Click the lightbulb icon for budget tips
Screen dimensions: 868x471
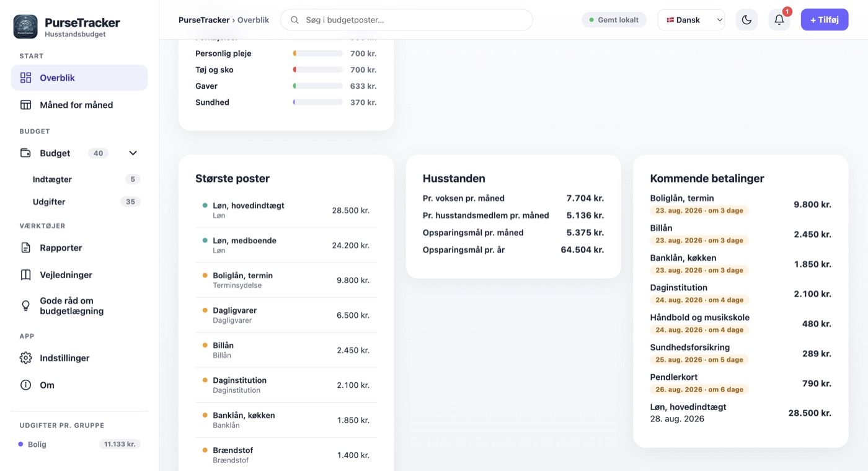pos(25,305)
